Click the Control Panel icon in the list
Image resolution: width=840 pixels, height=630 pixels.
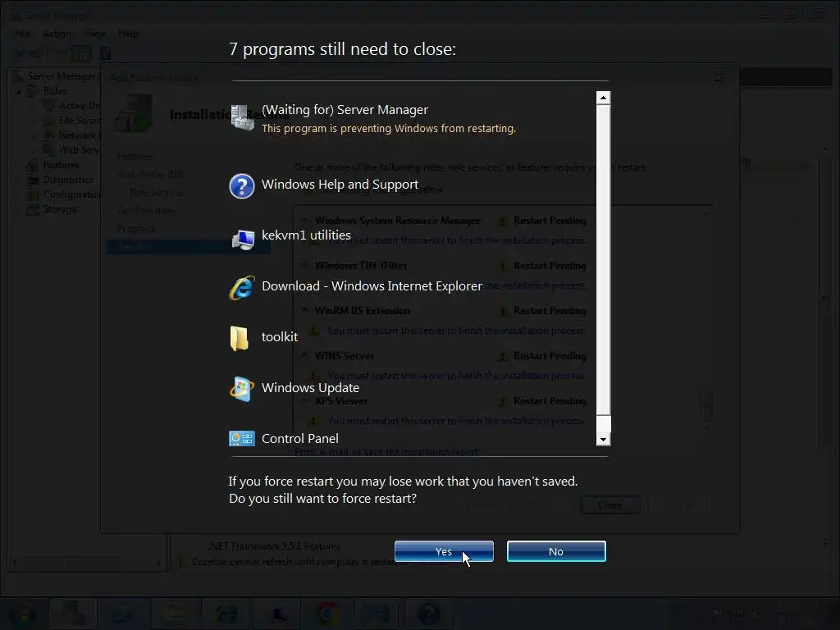click(242, 439)
